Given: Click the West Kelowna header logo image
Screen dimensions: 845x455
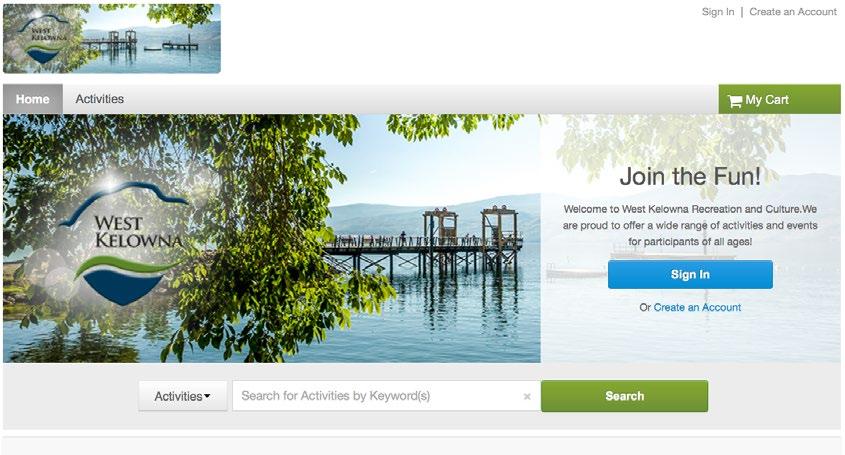Looking at the screenshot, I should coord(112,38).
